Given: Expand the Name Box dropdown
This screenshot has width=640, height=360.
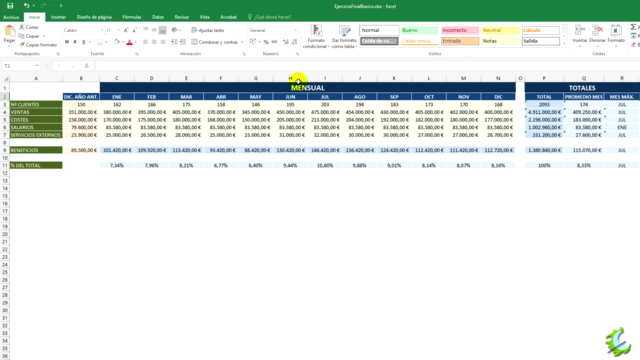Looking at the screenshot, I should click(37, 66).
